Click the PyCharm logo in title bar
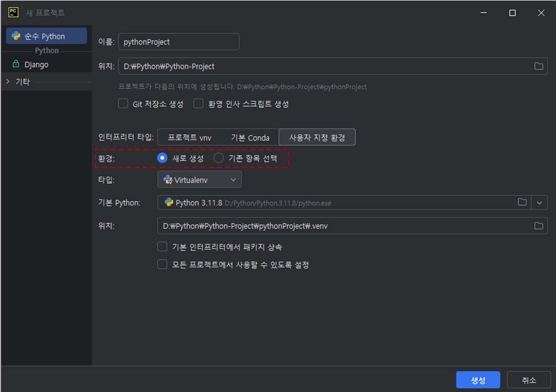 pos(13,13)
